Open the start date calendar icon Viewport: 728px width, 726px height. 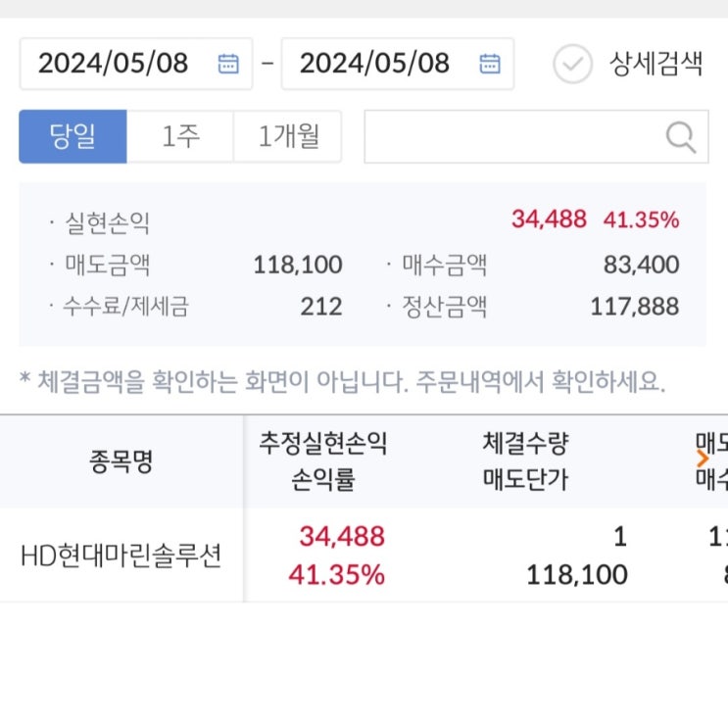228,65
